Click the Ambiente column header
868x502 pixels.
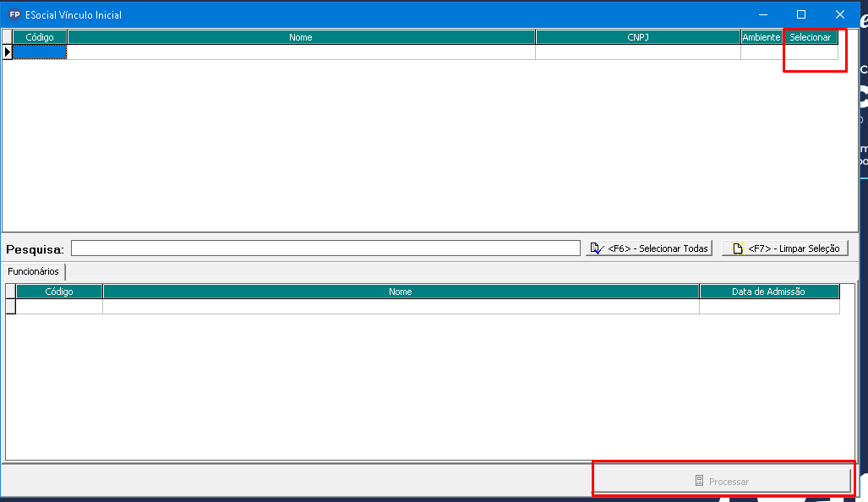tap(761, 37)
